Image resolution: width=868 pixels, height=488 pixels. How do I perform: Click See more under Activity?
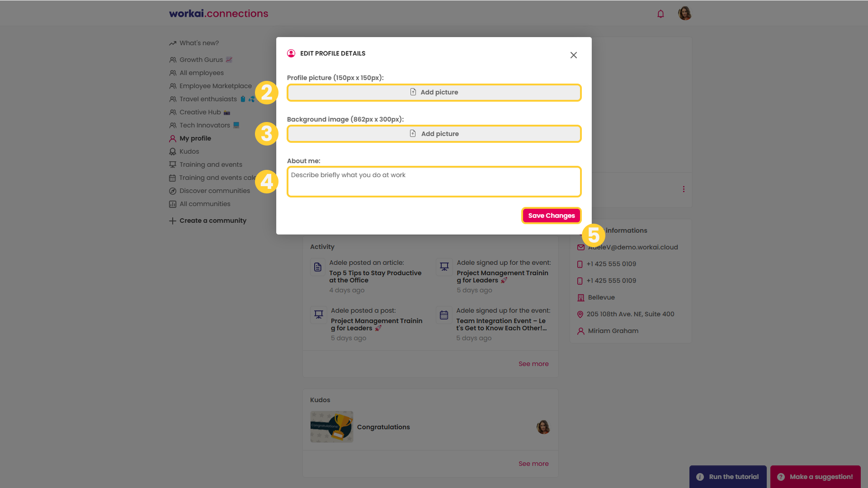pos(533,364)
